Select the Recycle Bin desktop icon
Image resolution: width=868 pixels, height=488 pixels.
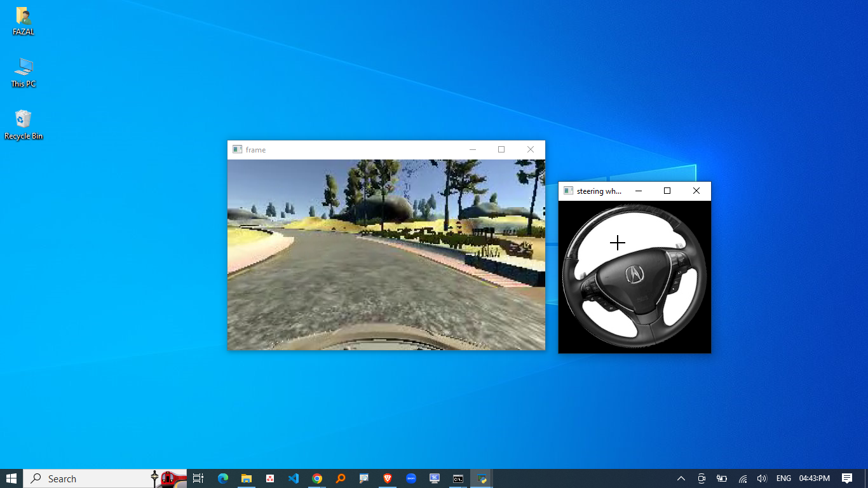pyautogui.click(x=24, y=125)
